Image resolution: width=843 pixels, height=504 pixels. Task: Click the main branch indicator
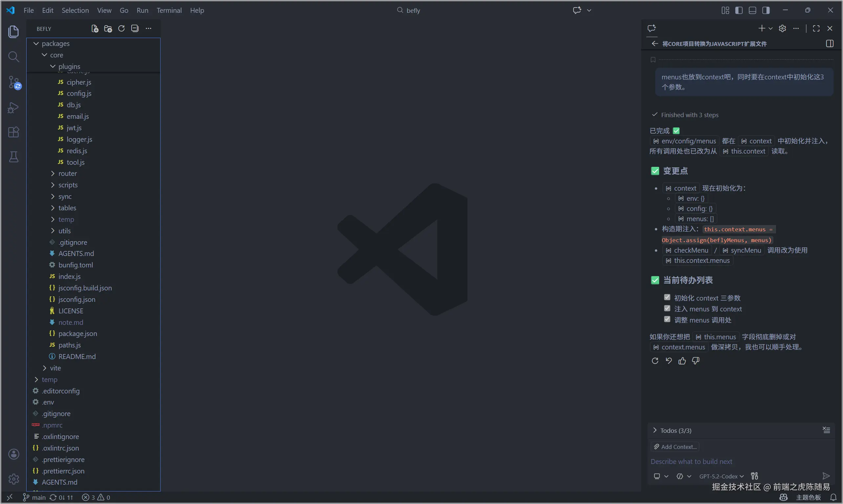click(x=34, y=497)
